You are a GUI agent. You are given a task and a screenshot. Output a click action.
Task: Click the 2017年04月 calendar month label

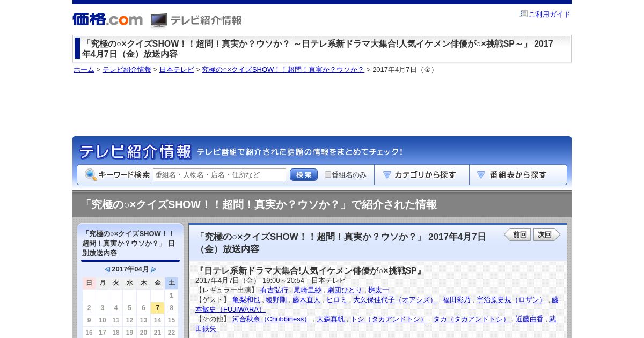[130, 269]
